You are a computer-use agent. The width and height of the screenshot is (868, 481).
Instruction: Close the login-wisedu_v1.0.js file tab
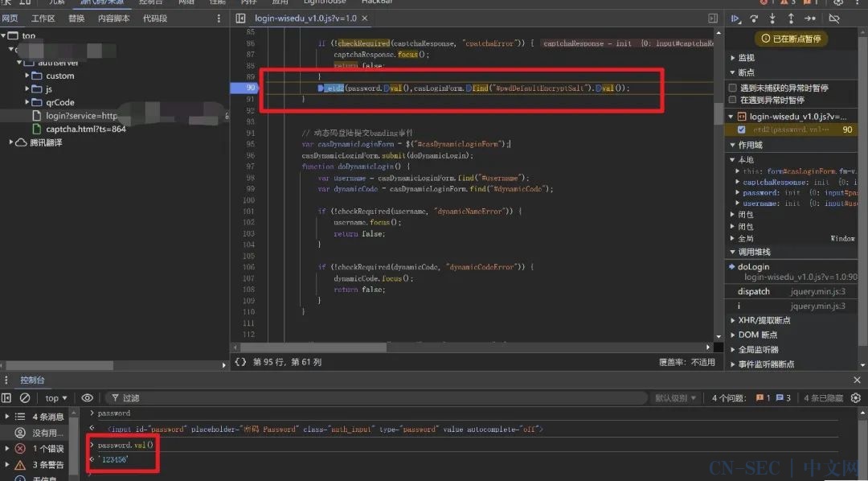pyautogui.click(x=365, y=18)
